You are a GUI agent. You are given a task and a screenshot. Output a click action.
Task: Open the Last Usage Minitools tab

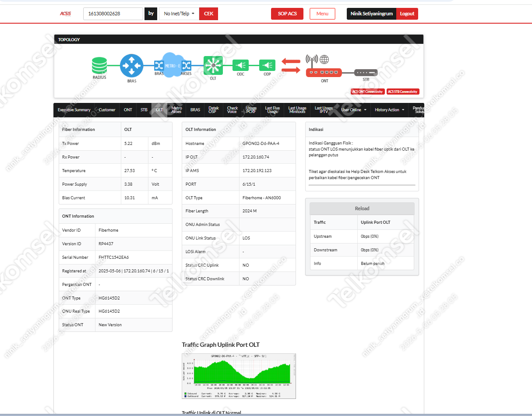tap(297, 110)
